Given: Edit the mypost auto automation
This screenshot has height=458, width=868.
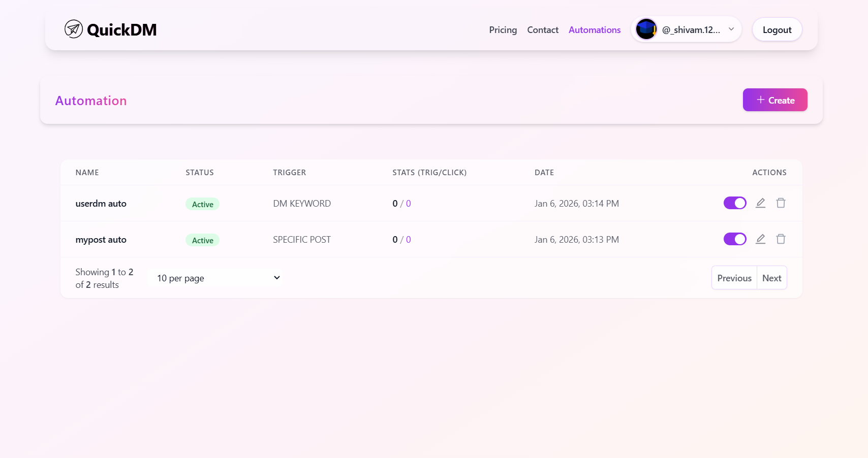Looking at the screenshot, I should tap(760, 239).
